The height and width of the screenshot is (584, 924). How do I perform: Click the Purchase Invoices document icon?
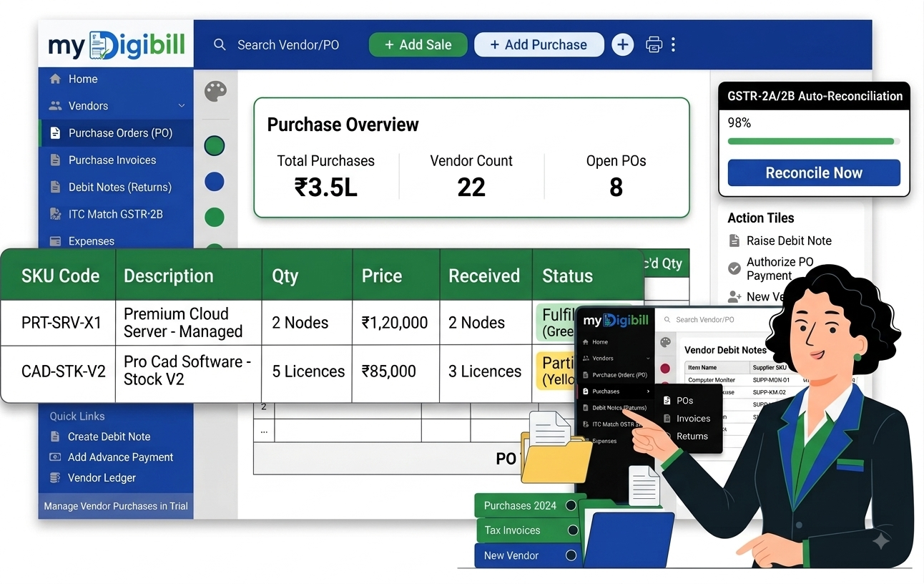[x=55, y=160]
